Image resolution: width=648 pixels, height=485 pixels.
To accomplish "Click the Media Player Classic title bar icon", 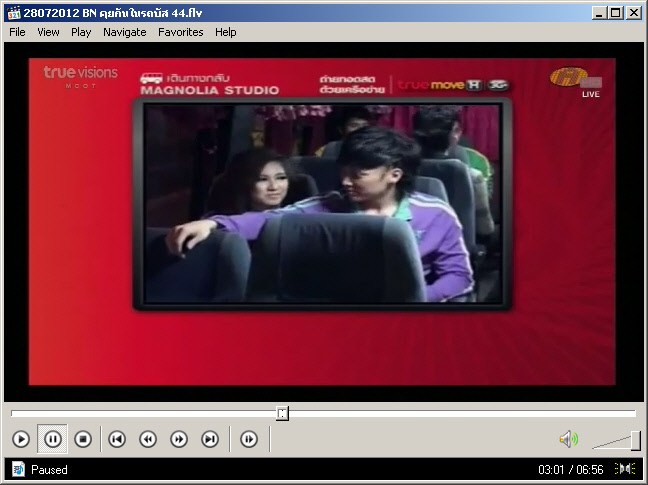I will [14, 13].
